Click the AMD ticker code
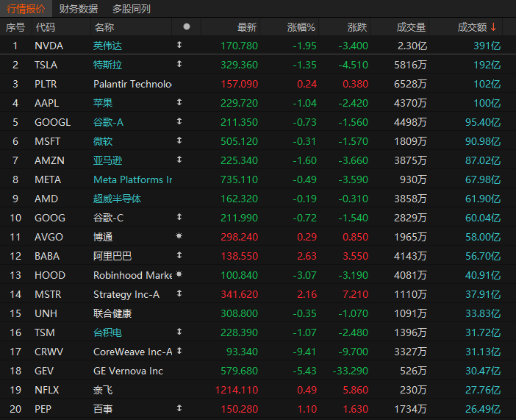 click(x=46, y=199)
